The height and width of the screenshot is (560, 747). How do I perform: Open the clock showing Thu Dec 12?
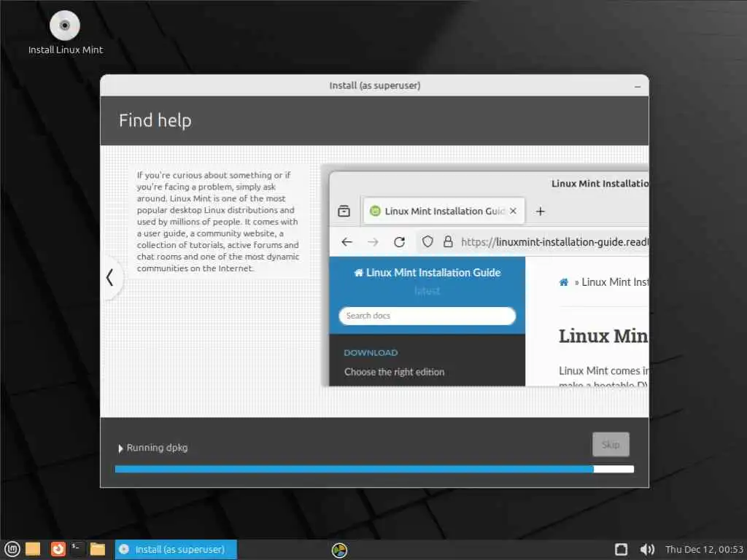click(x=704, y=550)
